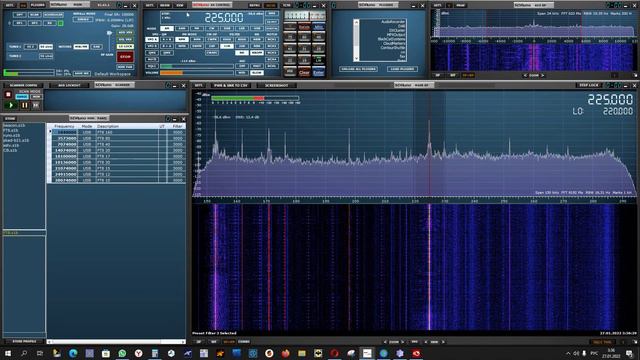Viewport: 640px width, 360px height.
Task: Launch Microsoft Edge from the taskbar
Action: [x=73, y=353]
